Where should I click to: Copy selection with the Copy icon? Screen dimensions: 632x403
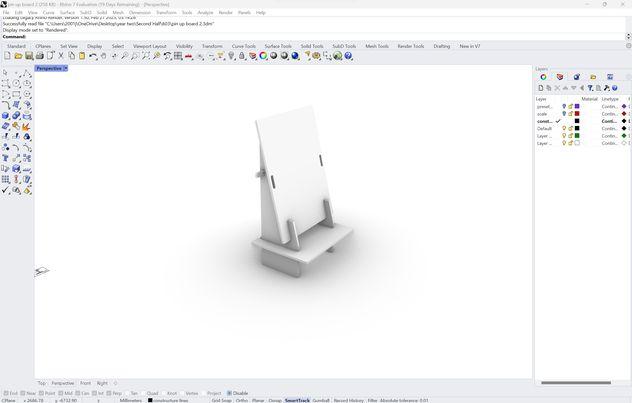click(71, 56)
